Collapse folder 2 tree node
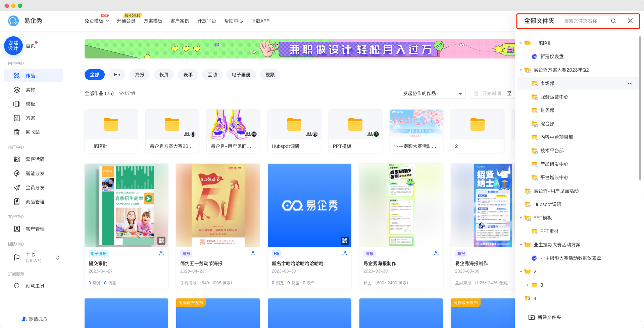Screen dimensions: 644x328 click(521, 272)
